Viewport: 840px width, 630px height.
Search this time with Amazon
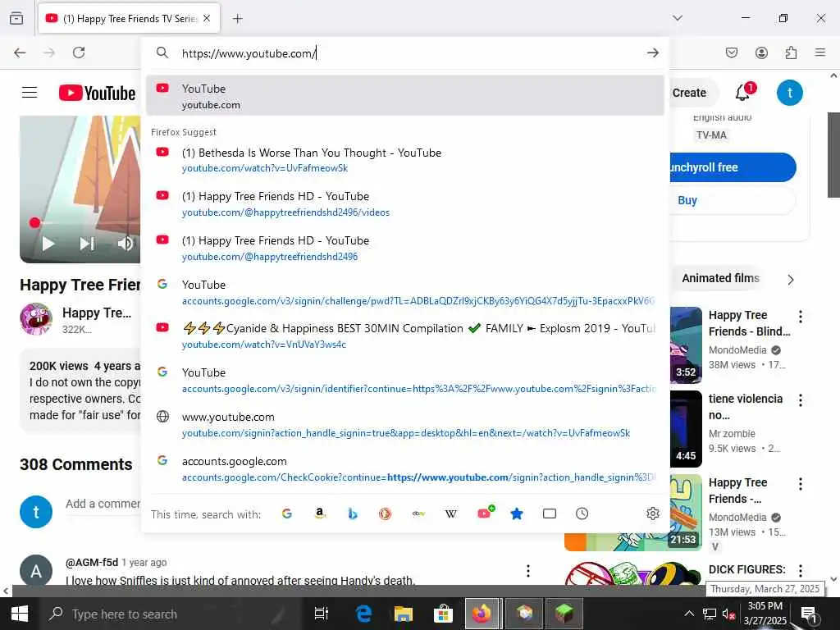point(320,514)
